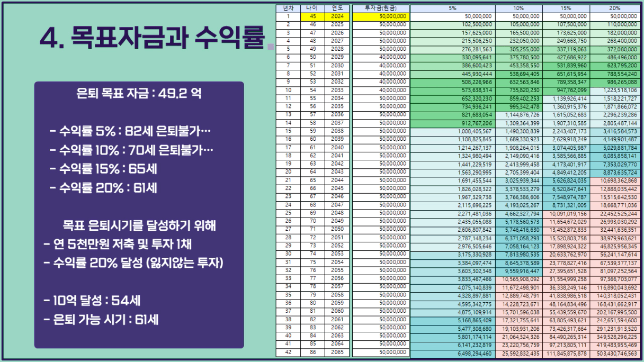Select the '수익률 15% : 65세' line
The width and height of the screenshot is (644, 362).
pos(103,169)
